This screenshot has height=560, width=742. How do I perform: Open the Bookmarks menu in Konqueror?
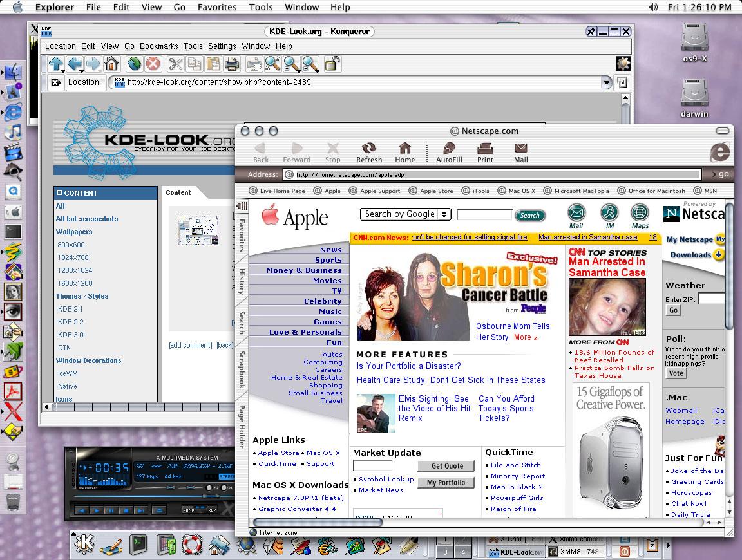pyautogui.click(x=159, y=46)
